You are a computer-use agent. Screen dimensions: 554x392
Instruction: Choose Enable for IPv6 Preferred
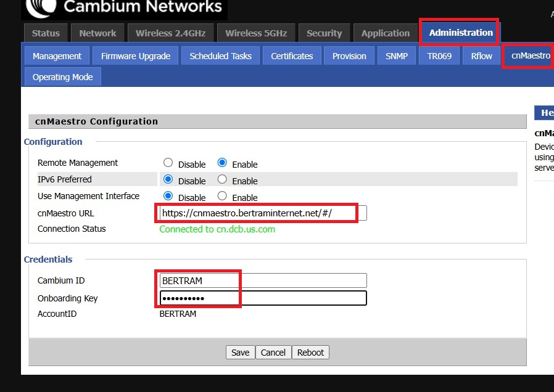pyautogui.click(x=222, y=180)
